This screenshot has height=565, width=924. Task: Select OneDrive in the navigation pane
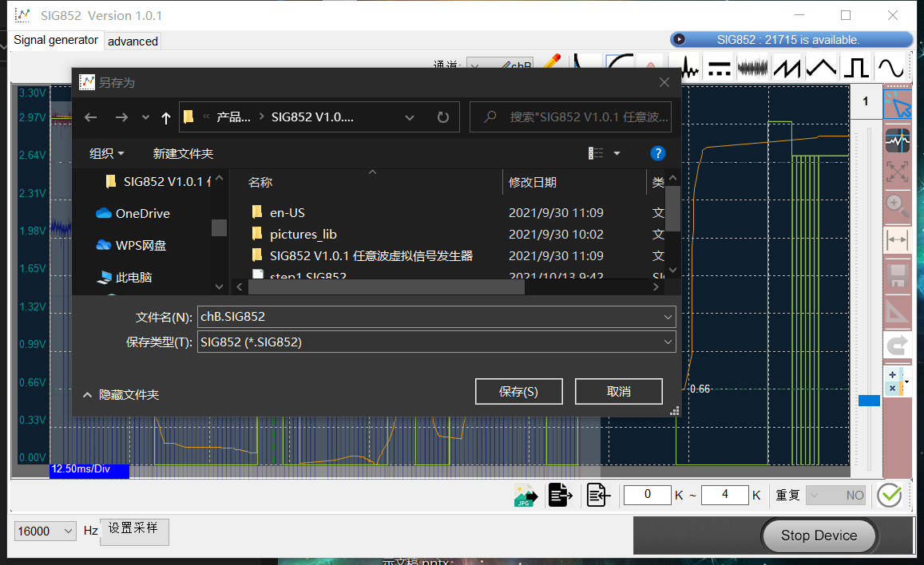point(133,214)
